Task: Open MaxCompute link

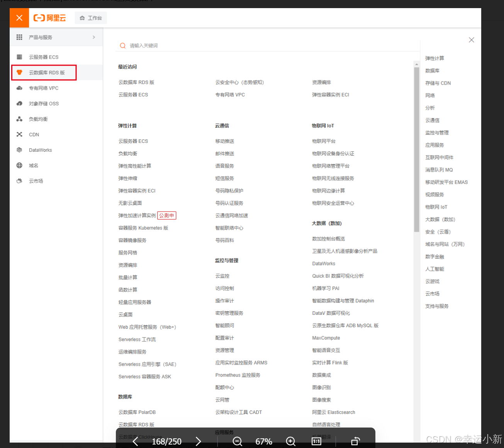Action: coord(326,338)
